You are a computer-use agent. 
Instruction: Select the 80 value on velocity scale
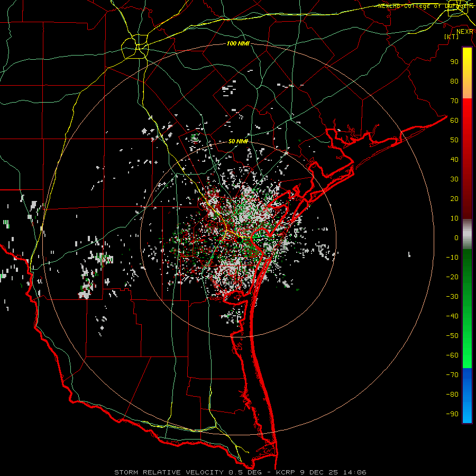click(x=454, y=81)
